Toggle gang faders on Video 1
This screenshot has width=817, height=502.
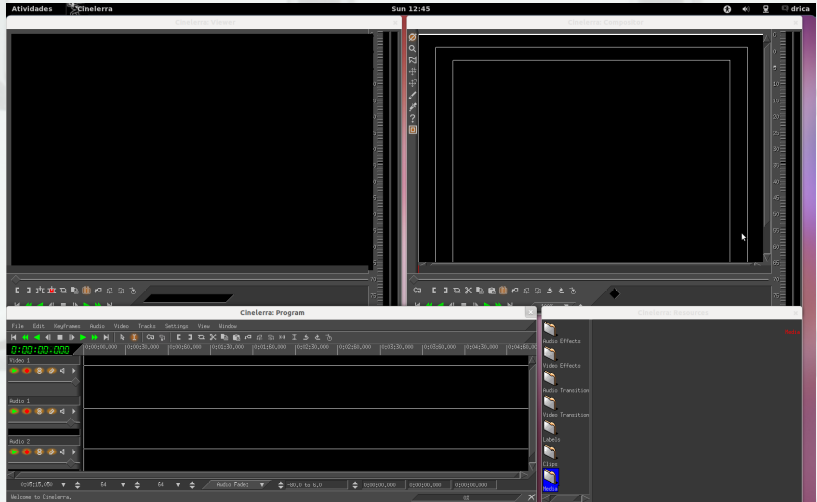pos(39,371)
